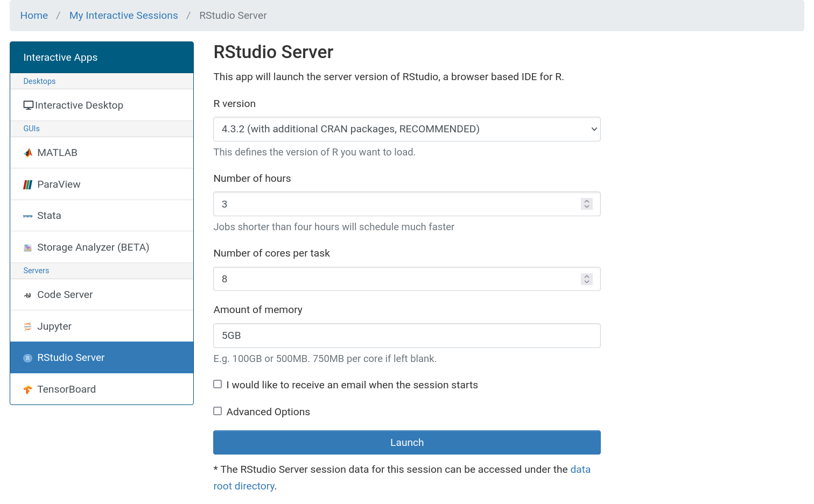Click the "Amount of memory" label
Screen dimensions: 814x504
tap(258, 310)
